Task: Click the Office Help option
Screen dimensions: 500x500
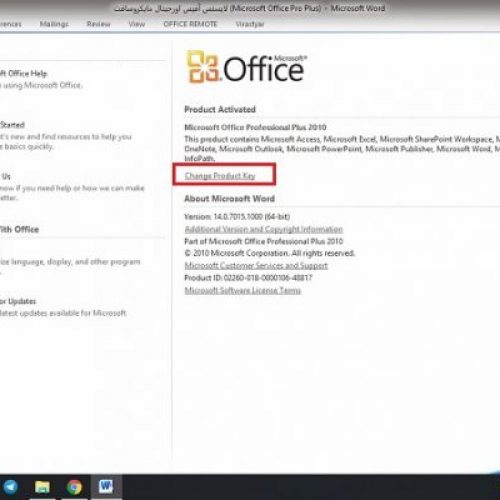Action: coord(24,73)
